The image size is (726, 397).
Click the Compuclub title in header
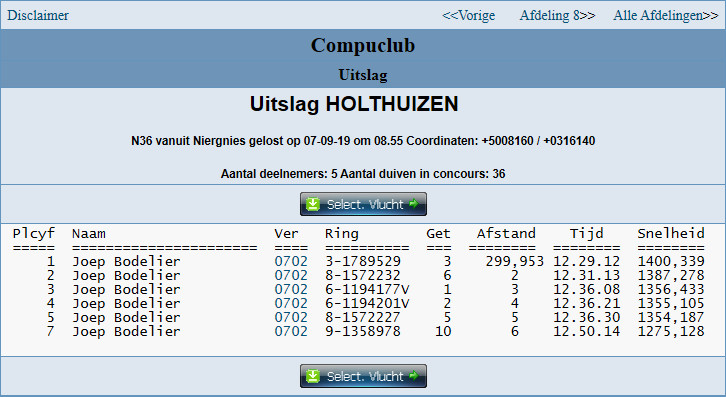click(363, 45)
